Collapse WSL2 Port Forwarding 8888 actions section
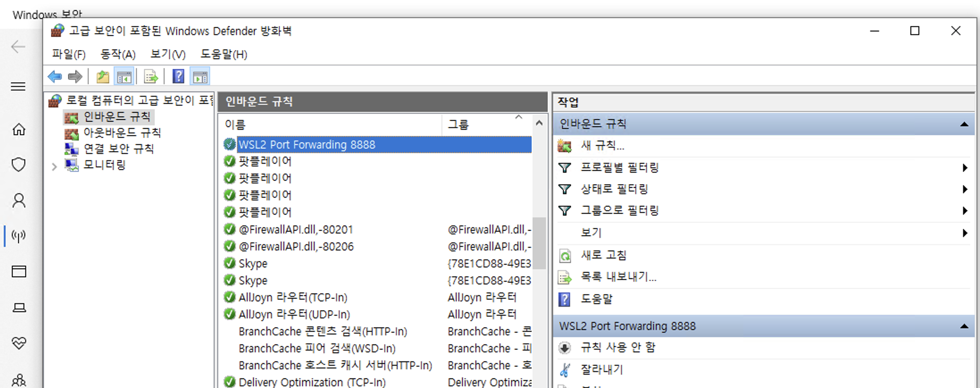Image resolution: width=980 pixels, height=388 pixels. point(964,326)
